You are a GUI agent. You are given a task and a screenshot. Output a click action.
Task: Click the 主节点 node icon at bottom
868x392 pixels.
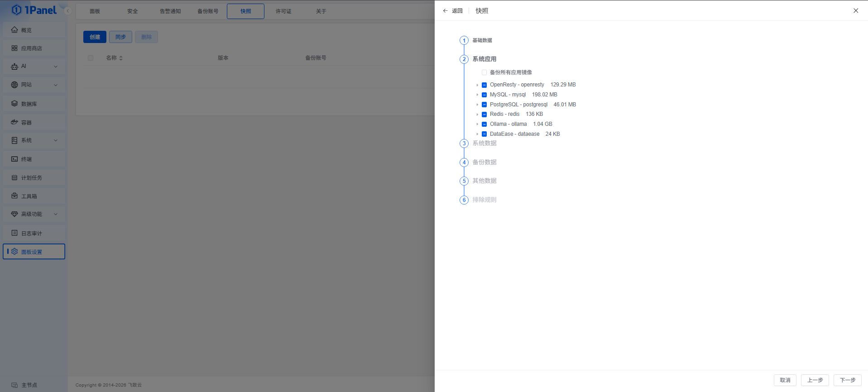(x=14, y=385)
